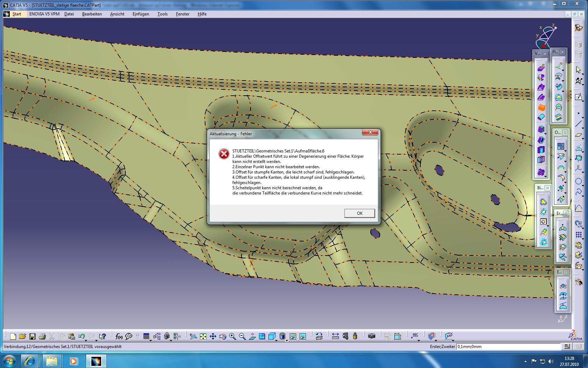This screenshot has width=588, height=368.
Task: Click the compass in the viewport corner
Action: 545,36
